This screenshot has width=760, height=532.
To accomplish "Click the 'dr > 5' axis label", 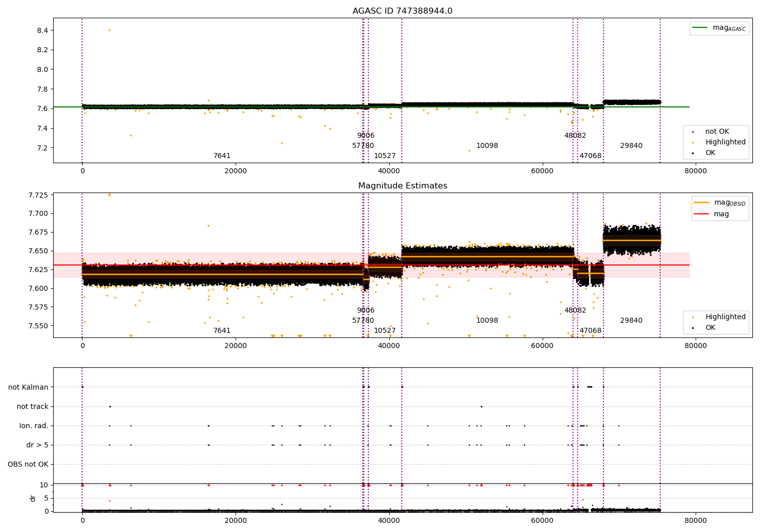I will pyautogui.click(x=37, y=445).
